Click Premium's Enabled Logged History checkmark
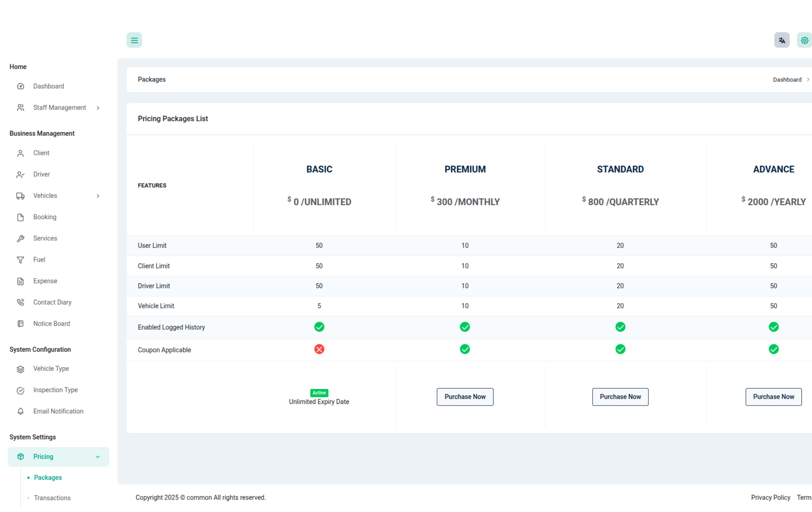Image resolution: width=812 pixels, height=512 pixels. 465,327
